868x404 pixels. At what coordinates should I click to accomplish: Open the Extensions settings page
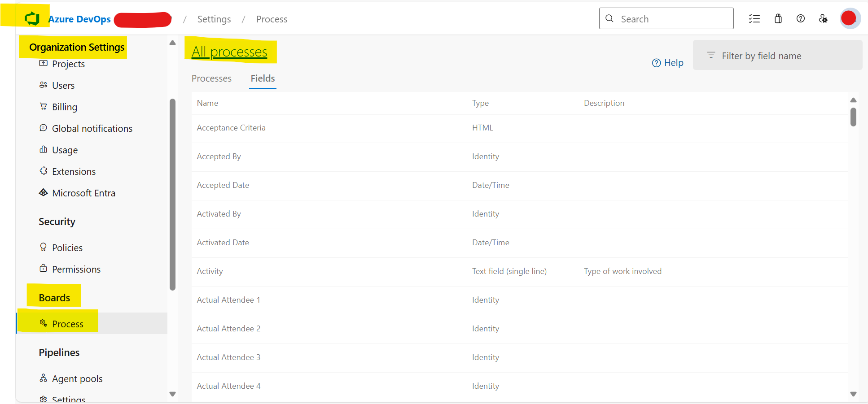coord(74,172)
